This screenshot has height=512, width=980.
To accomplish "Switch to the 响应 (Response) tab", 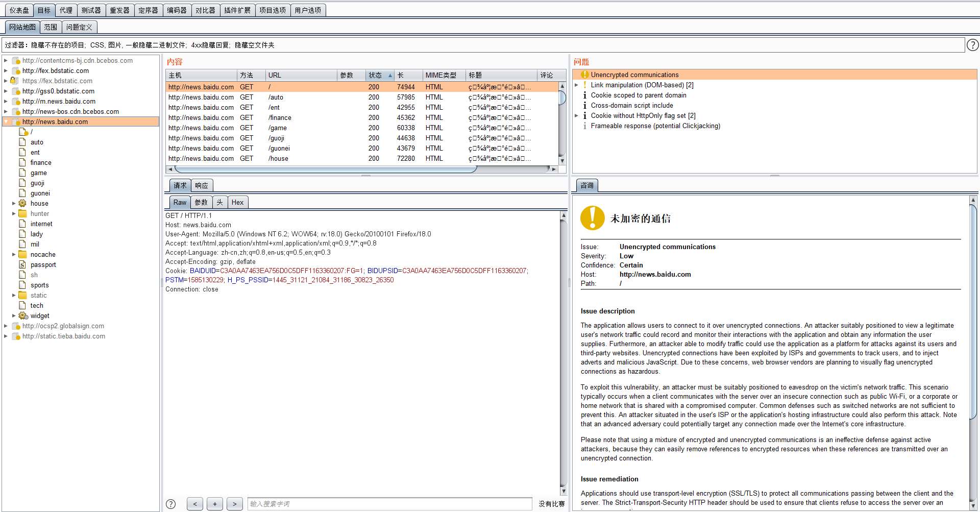I will [202, 185].
